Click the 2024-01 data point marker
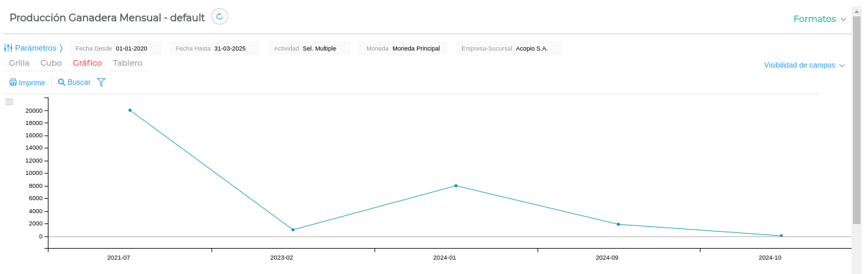Screen dimensions: 868x274 tap(456, 186)
